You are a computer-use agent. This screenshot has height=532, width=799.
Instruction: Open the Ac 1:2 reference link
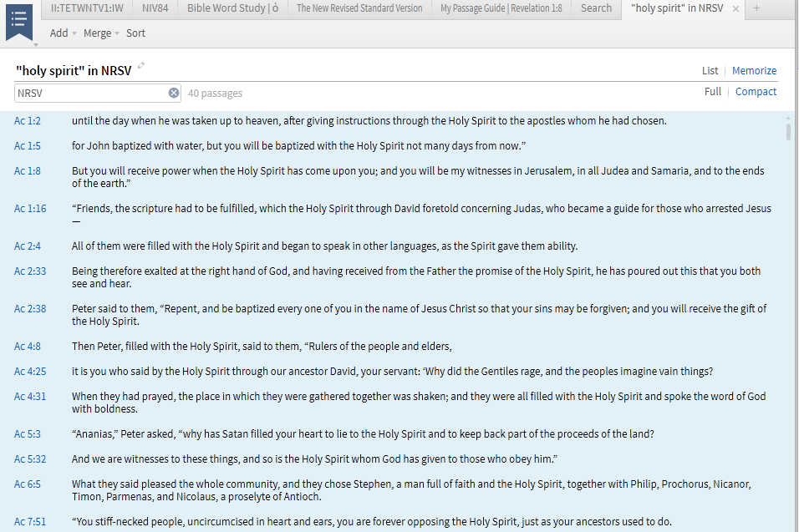pos(27,120)
